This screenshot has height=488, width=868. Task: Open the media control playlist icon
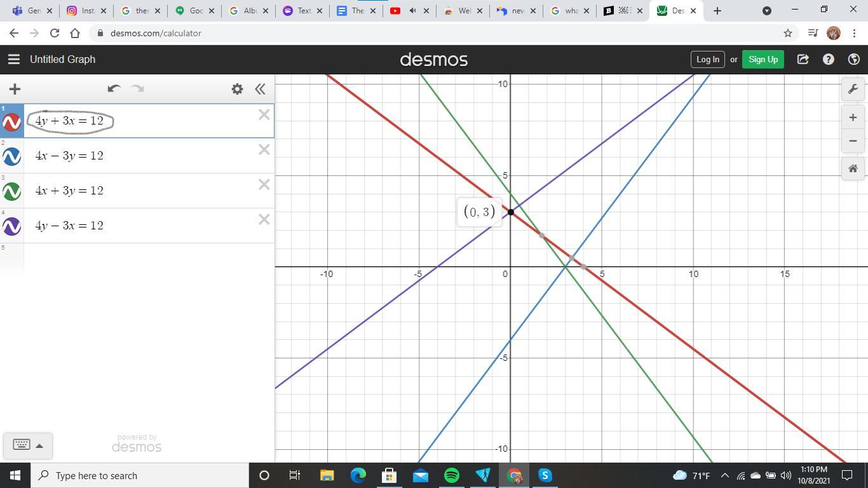pos(813,33)
